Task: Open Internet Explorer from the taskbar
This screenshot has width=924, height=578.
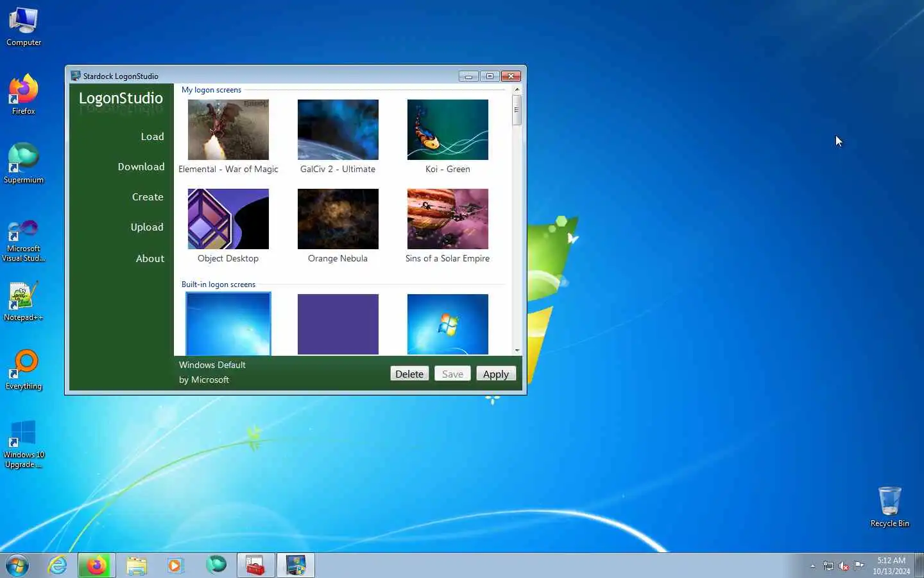Action: click(58, 566)
